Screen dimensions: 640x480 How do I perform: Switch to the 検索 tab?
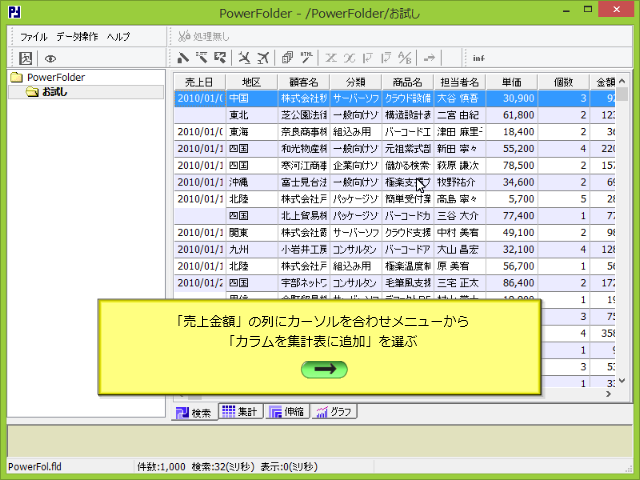point(194,413)
